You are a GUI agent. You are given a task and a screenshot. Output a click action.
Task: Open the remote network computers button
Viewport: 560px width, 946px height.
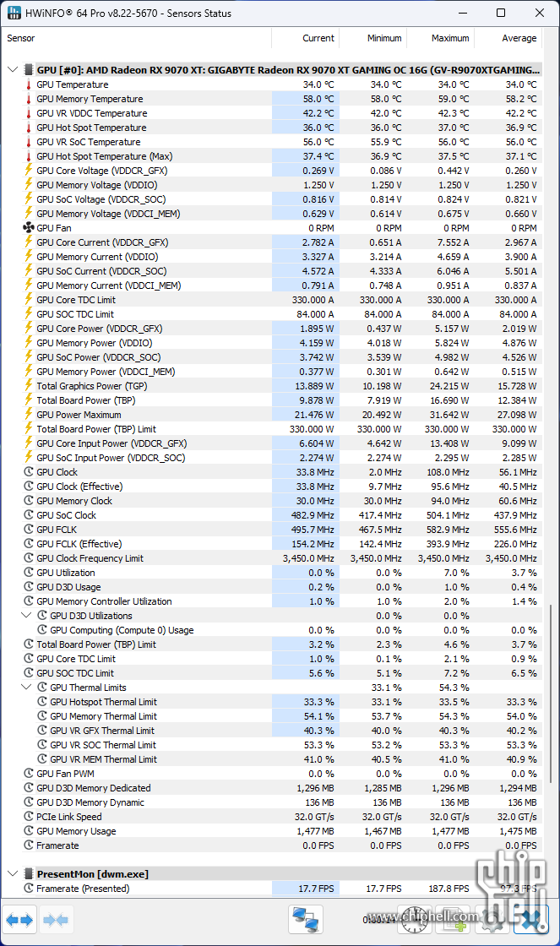pyautogui.click(x=306, y=920)
